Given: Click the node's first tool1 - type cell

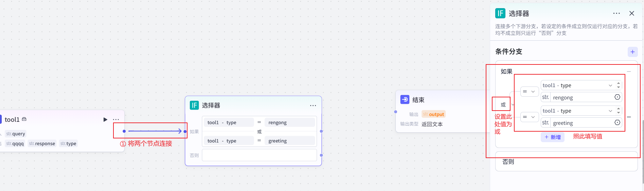Looking at the screenshot, I should (x=229, y=122).
